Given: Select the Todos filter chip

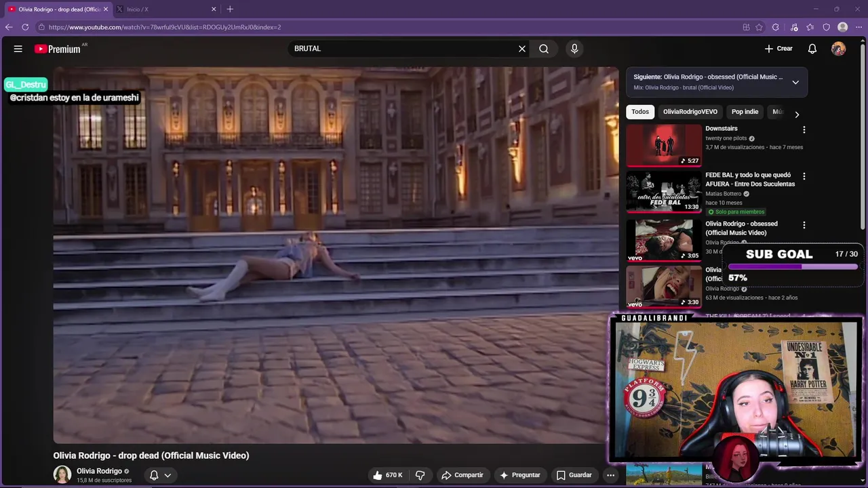Looking at the screenshot, I should coord(640,112).
